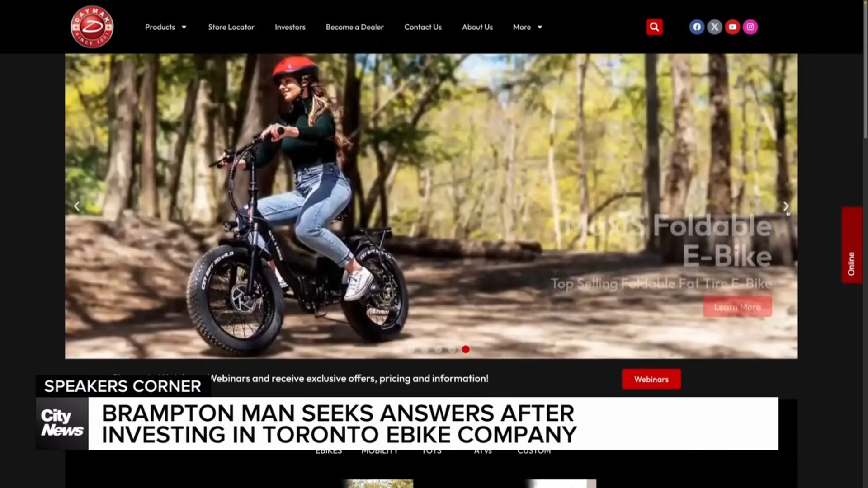Go to the Investors page
This screenshot has height=488, width=868.
pos(290,27)
